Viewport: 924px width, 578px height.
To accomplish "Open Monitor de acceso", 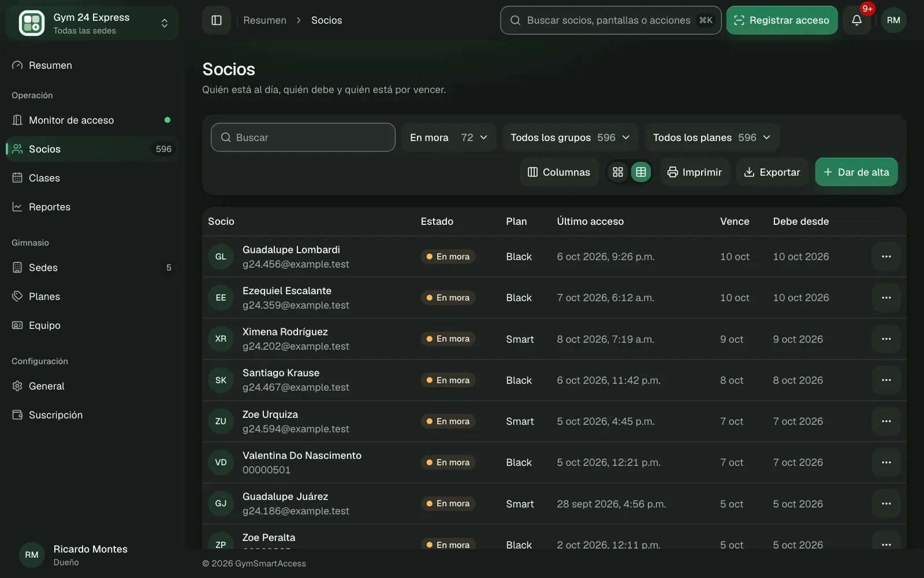I will point(92,120).
